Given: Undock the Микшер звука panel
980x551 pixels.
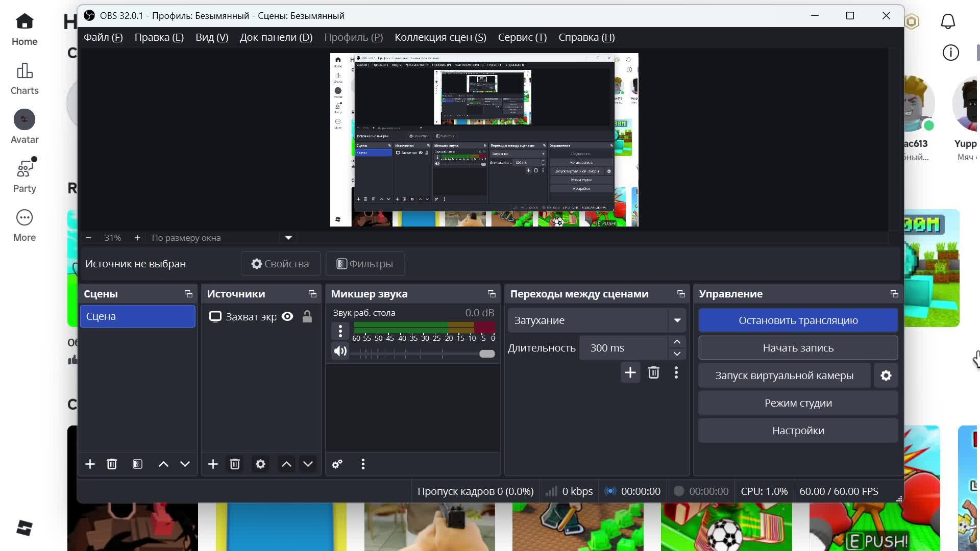Looking at the screenshot, I should [492, 294].
